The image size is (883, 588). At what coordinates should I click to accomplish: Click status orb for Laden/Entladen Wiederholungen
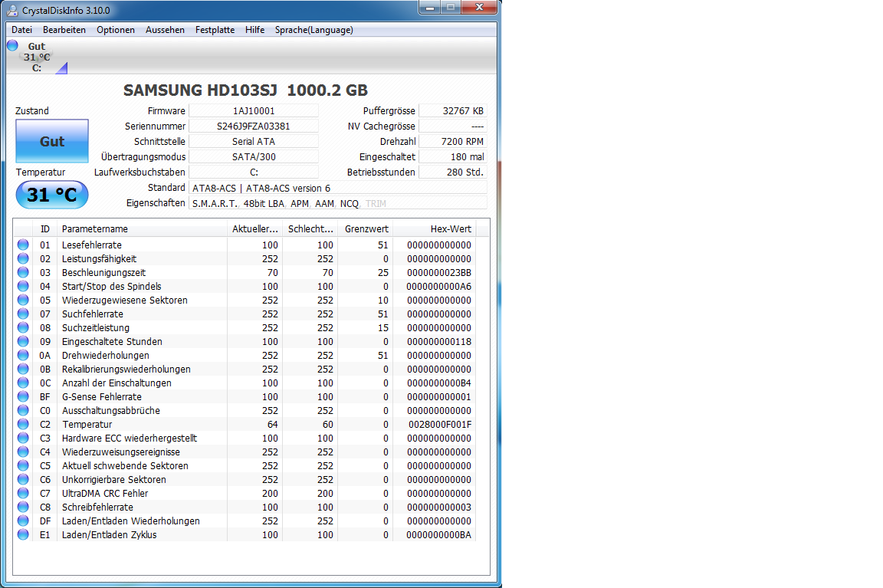(x=23, y=521)
